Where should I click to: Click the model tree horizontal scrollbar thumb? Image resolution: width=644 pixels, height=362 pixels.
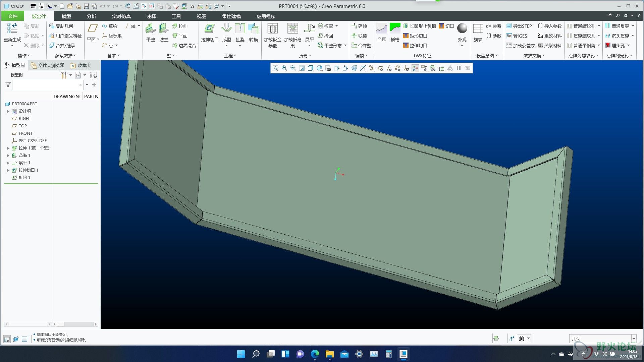click(61, 324)
